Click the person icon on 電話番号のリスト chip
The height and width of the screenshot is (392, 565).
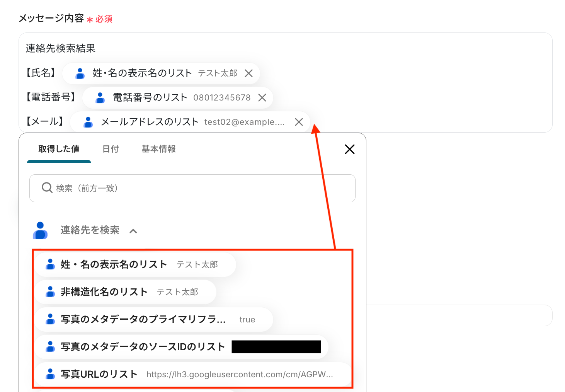pyautogui.click(x=100, y=98)
